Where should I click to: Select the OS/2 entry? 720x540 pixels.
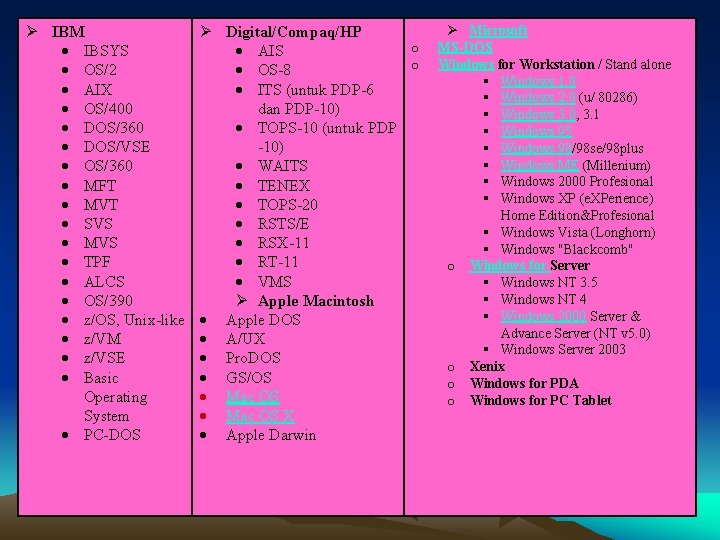pos(100,70)
